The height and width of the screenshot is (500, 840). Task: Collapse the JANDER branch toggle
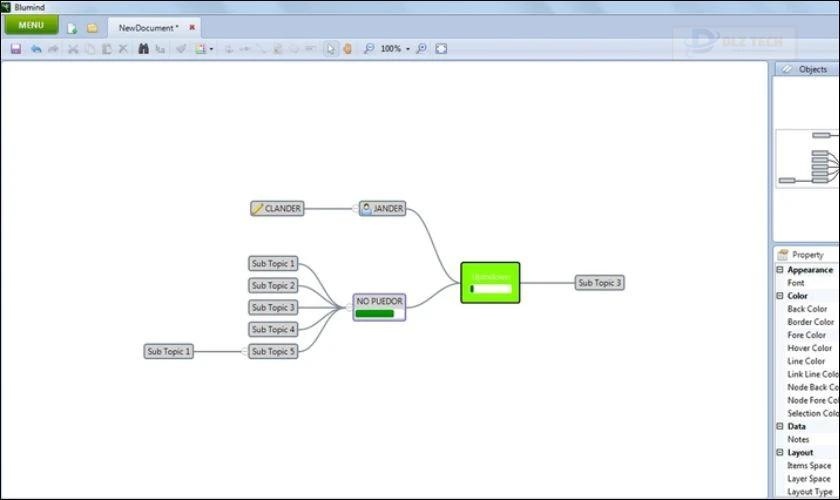point(356,208)
